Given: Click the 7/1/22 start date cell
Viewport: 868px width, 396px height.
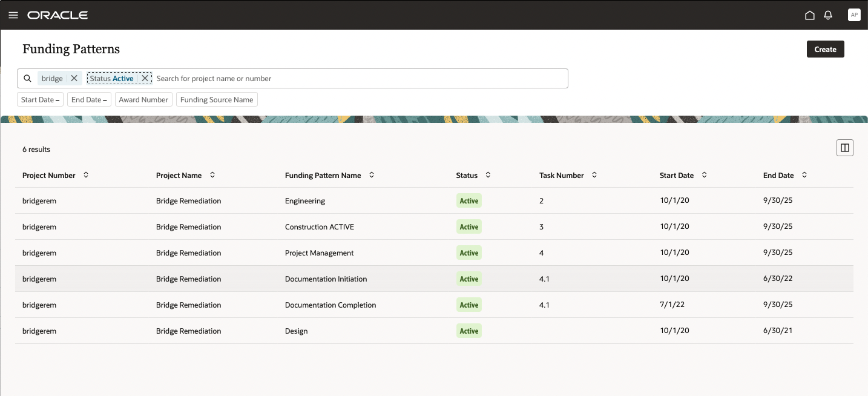Looking at the screenshot, I should pyautogui.click(x=672, y=305).
